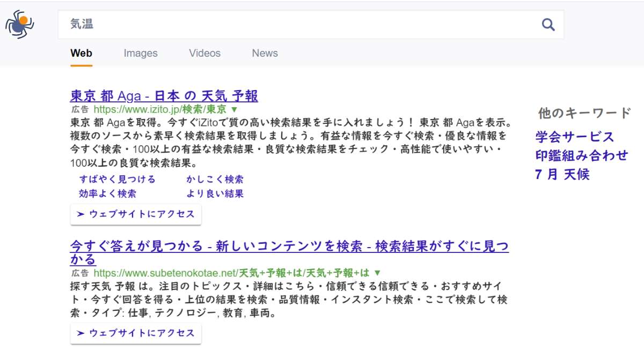644x350 pixels.
Task: Open the 効率よく検索 sitelink
Action: tap(107, 193)
